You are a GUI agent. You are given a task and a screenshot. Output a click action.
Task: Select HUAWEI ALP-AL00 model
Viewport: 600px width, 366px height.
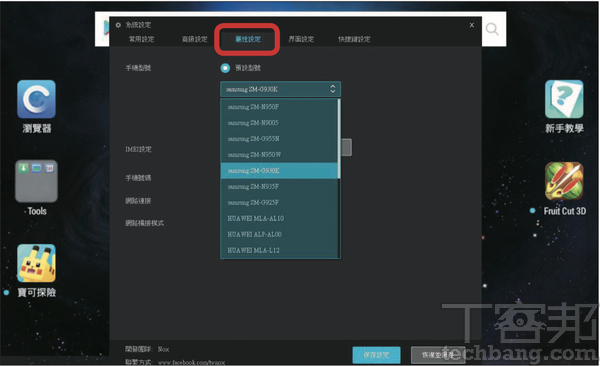(x=279, y=234)
